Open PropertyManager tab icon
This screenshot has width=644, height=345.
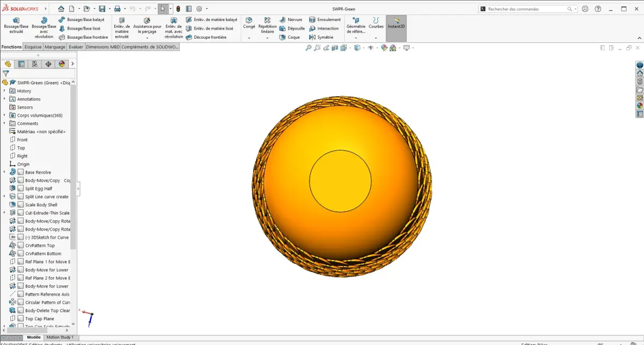coord(21,64)
